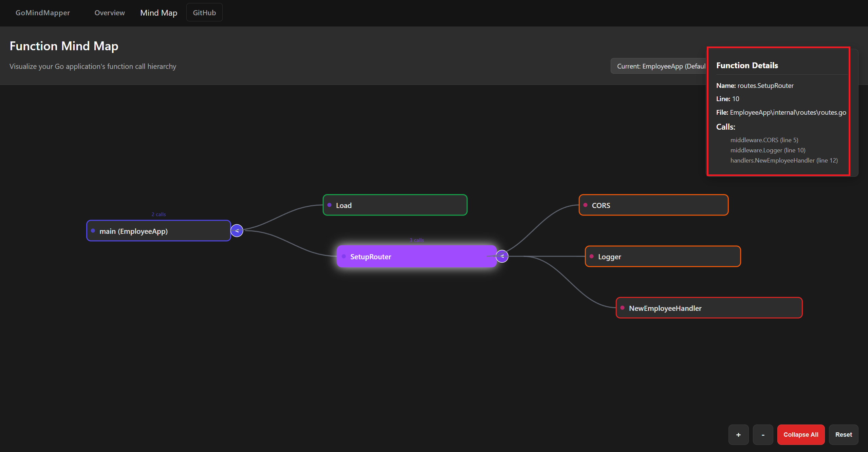The height and width of the screenshot is (452, 868).
Task: Open the project selector dropdown
Action: (659, 66)
